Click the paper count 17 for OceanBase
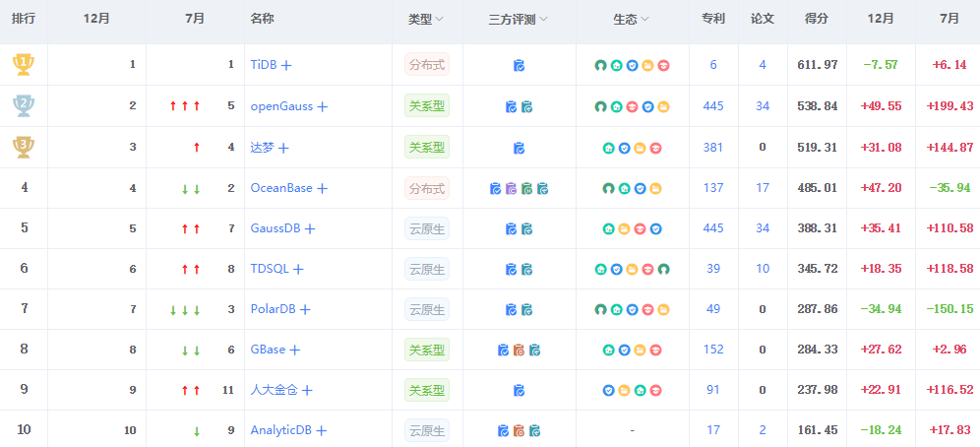 tap(763, 187)
